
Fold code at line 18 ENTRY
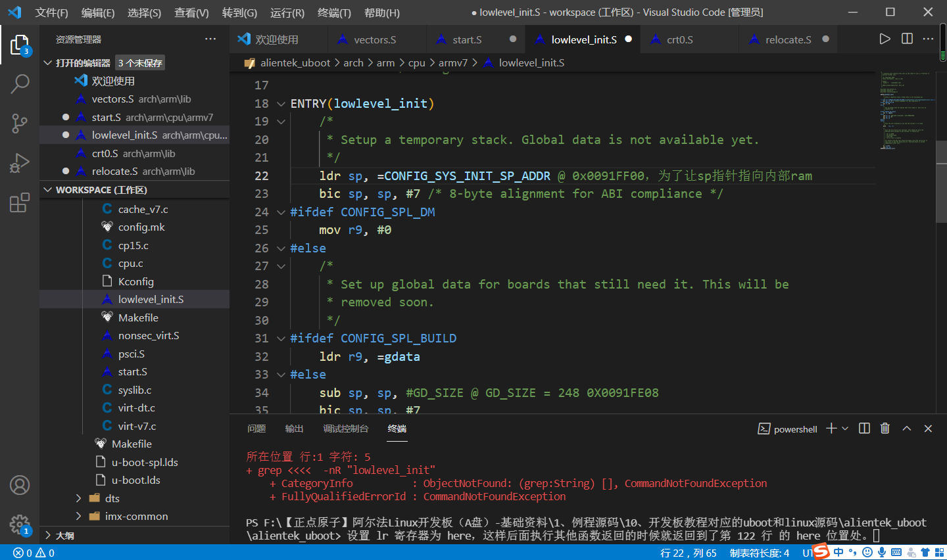tap(281, 103)
